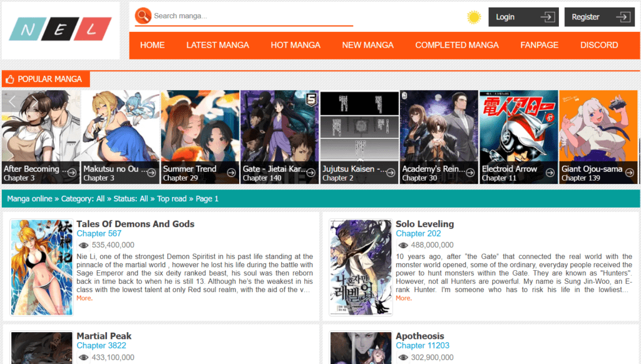The image size is (641, 364).
Task: Click the arrow icon on Academy's Rein card
Action: click(471, 173)
